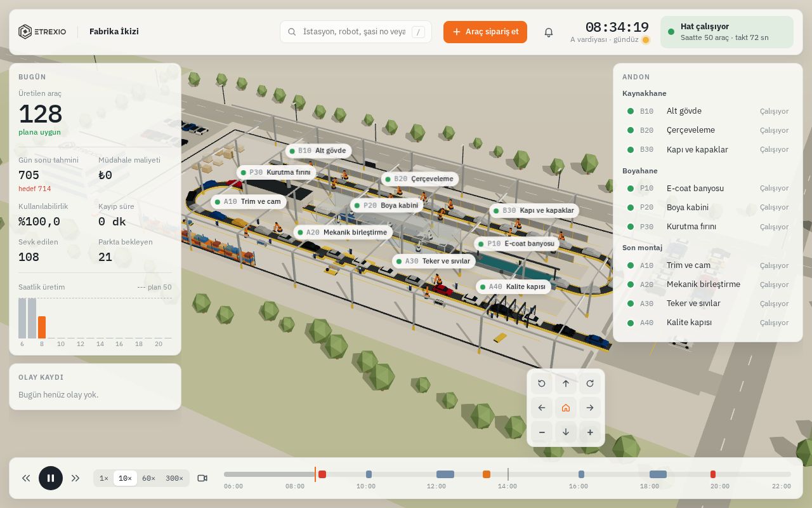This screenshot has height=508, width=812.
Task: Click the P20 Boya kabini map label
Action: 387,206
